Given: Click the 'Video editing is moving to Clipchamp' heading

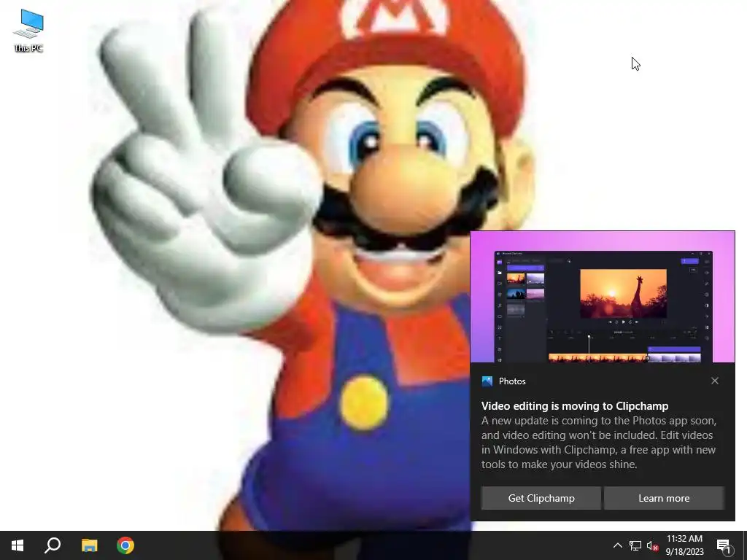Looking at the screenshot, I should click(575, 405).
